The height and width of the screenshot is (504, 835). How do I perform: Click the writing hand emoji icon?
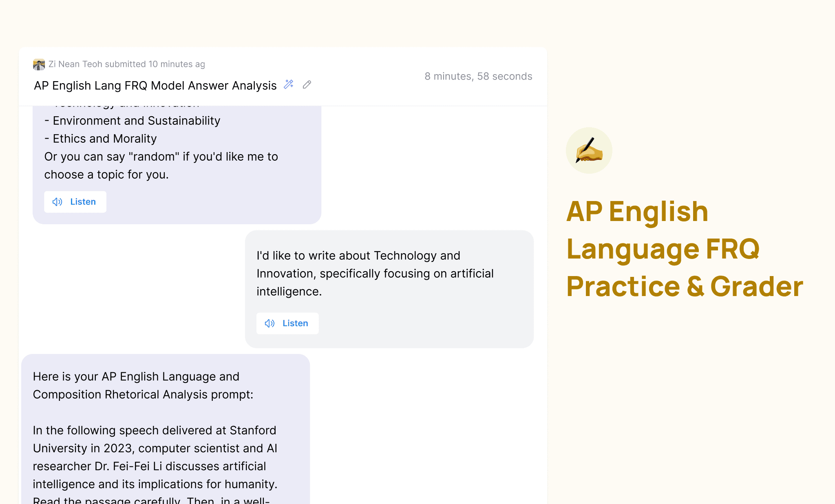tap(589, 150)
